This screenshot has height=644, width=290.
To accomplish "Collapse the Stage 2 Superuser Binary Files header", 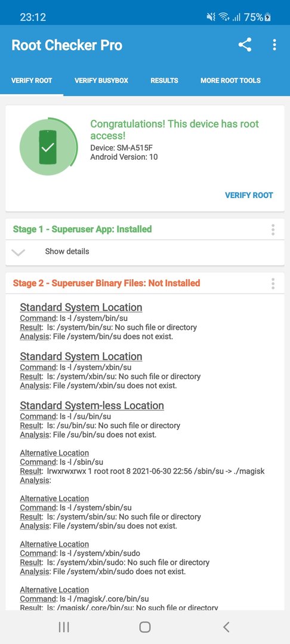I will [106, 283].
